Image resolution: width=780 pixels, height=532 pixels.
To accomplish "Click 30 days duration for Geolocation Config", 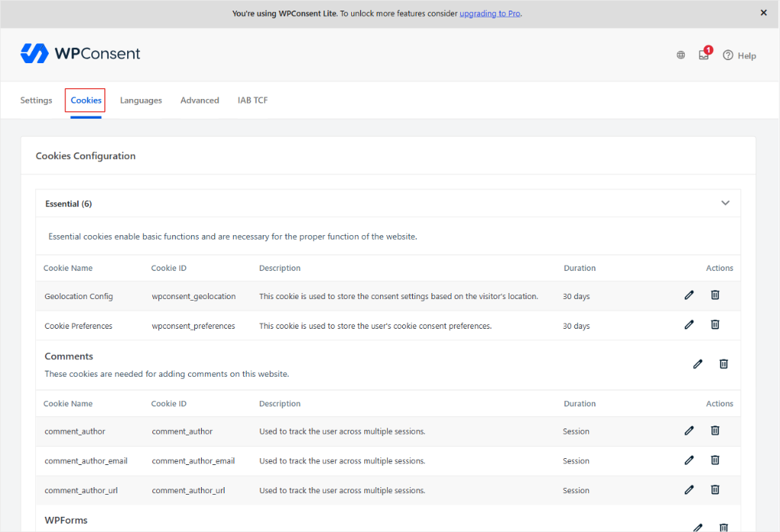I will pos(576,296).
